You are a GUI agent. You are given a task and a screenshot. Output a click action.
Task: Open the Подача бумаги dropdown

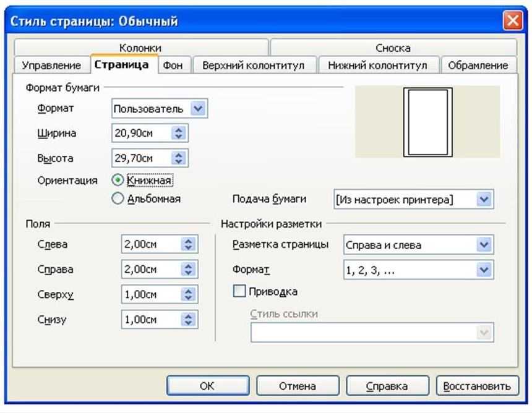(x=414, y=199)
